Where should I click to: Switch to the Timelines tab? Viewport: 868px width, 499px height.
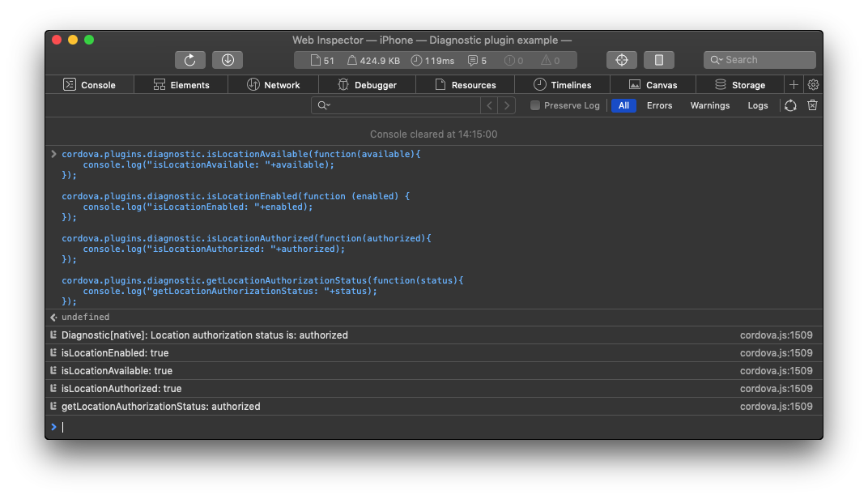(563, 85)
